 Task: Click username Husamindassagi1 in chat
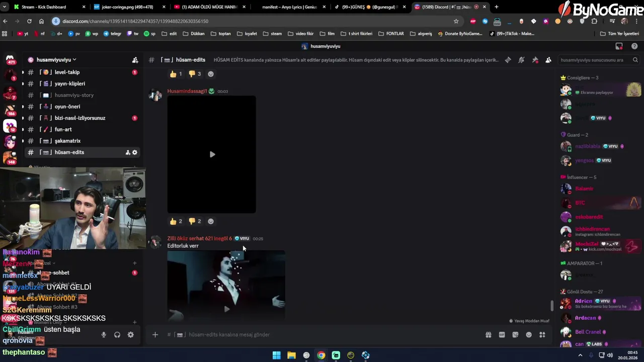(187, 92)
